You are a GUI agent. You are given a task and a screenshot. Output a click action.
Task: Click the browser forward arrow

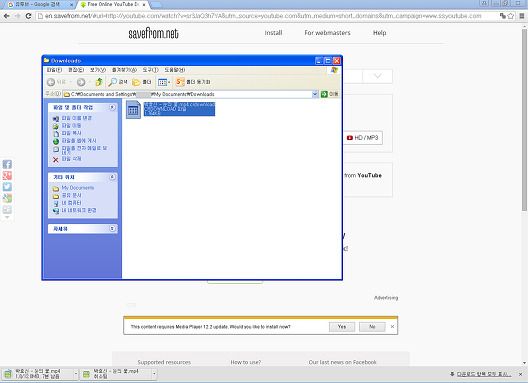click(18, 16)
